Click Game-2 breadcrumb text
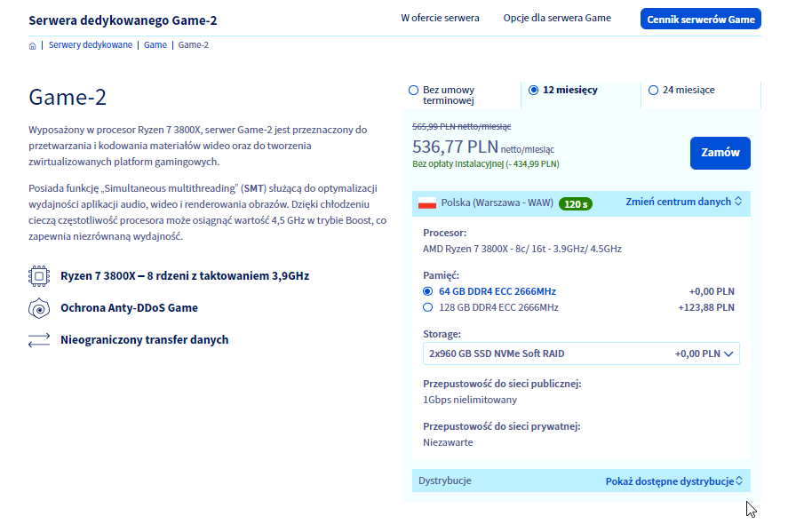Viewport: 788px width, 532px height. [x=194, y=44]
